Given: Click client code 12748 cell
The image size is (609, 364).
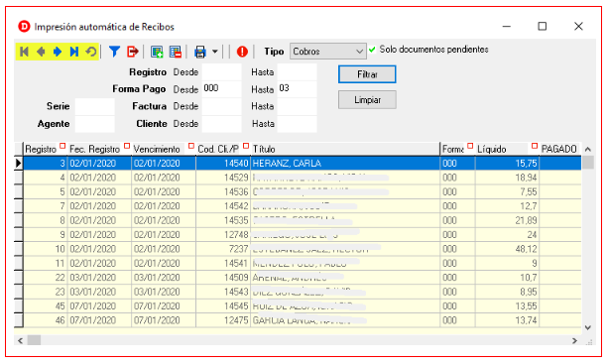Looking at the screenshot, I should pos(223,235).
